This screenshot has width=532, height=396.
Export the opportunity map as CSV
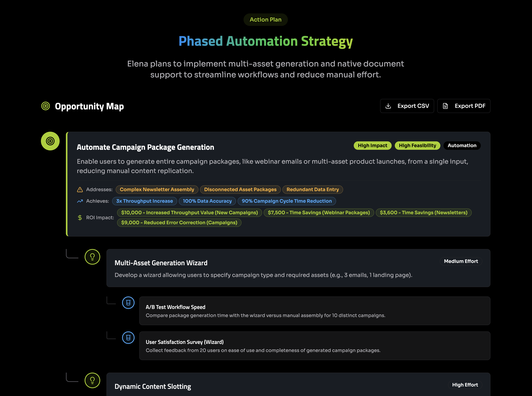[407, 106]
